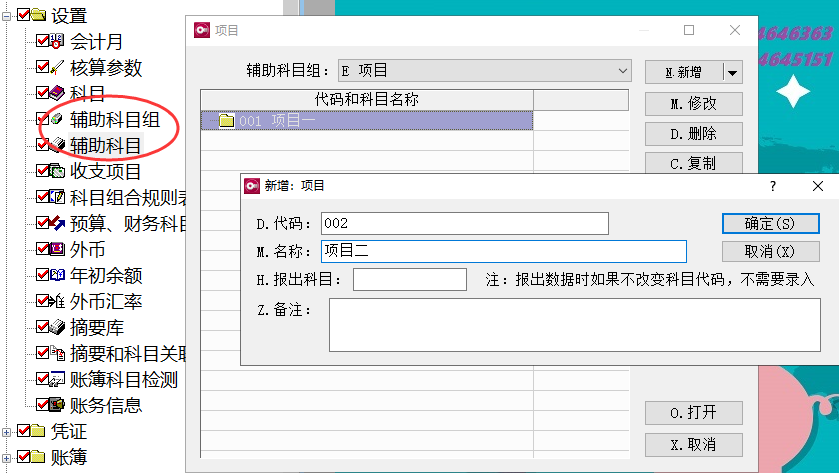This screenshot has height=473, width=839.
Task: Click the 项目 window title icon
Action: (202, 30)
